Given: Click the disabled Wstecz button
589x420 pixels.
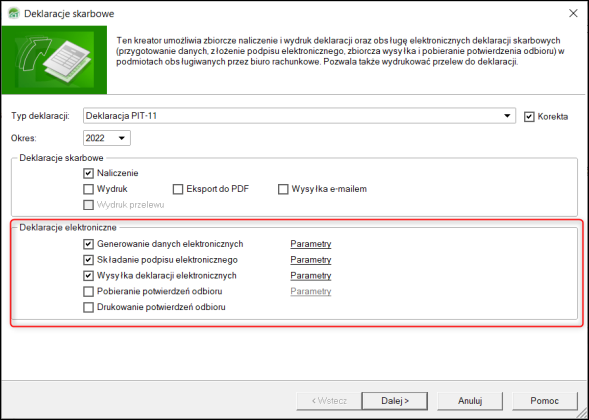Looking at the screenshot, I should tap(329, 401).
